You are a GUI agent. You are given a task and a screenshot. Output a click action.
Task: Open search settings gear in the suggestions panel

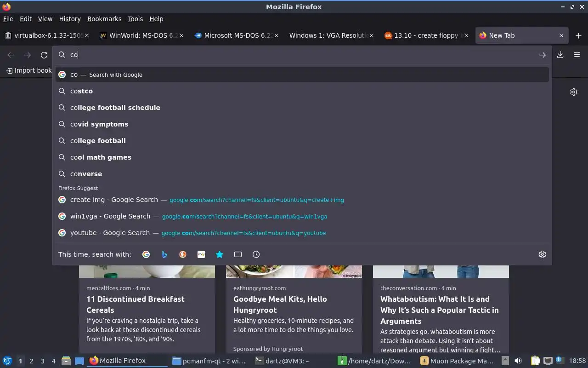click(543, 254)
